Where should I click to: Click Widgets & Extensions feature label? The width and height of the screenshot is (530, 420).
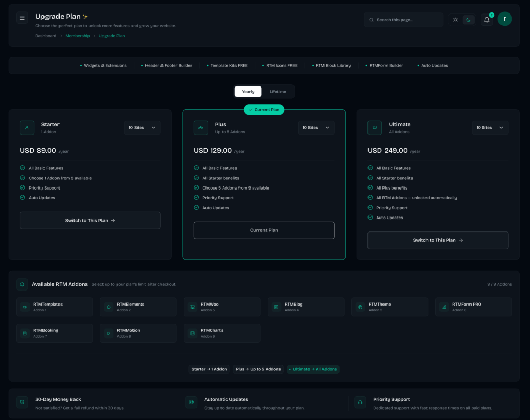105,66
